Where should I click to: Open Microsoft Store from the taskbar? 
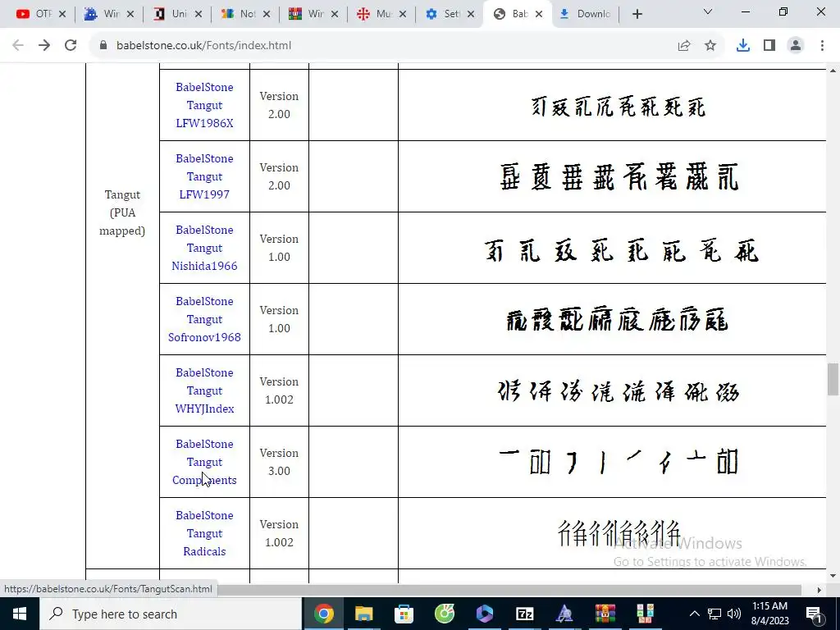[x=404, y=614]
